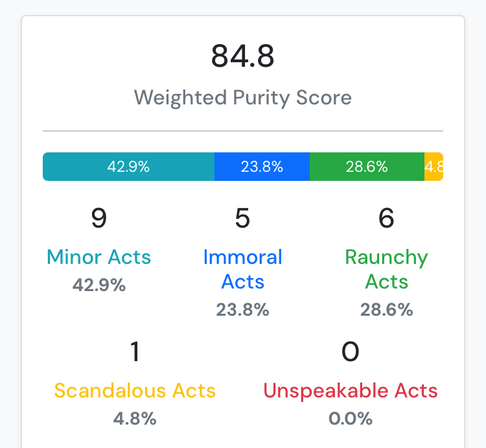The width and height of the screenshot is (486, 448).
Task: Open the Minor Acts category label
Action: tap(99, 257)
